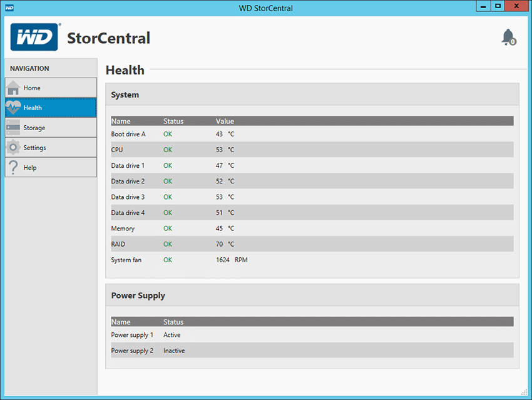Select Power supply 2 row
Viewport: 532px width, 400px height.
pos(312,351)
